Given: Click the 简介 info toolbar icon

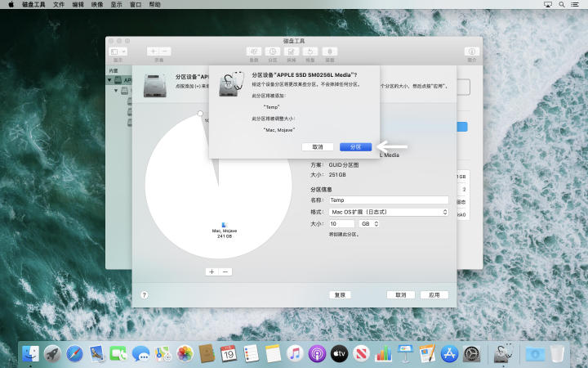Looking at the screenshot, I should point(472,52).
